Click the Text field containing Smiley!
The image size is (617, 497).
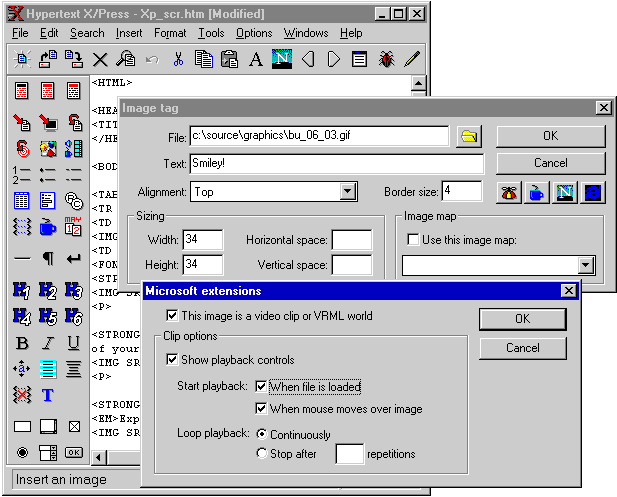tap(337, 163)
